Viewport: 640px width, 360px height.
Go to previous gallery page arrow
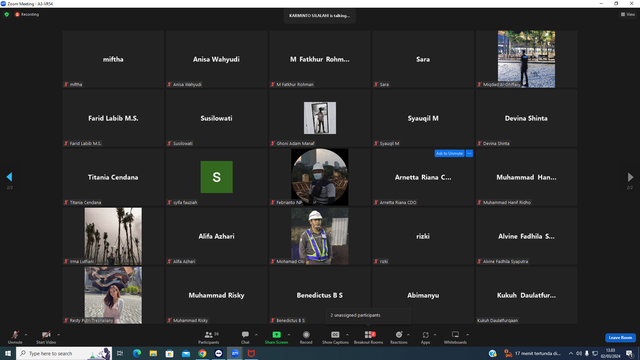9,177
